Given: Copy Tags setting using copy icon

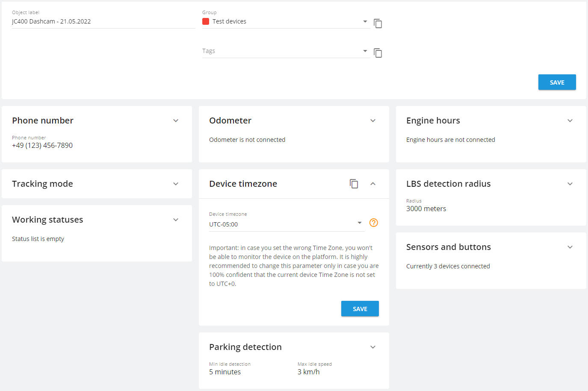Looking at the screenshot, I should 378,53.
